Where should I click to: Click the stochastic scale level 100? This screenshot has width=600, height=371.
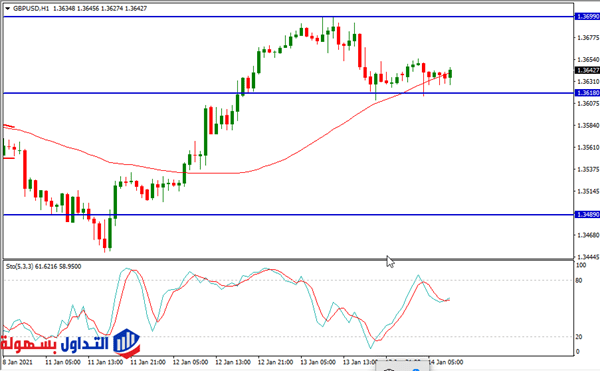pyautogui.click(x=581, y=265)
